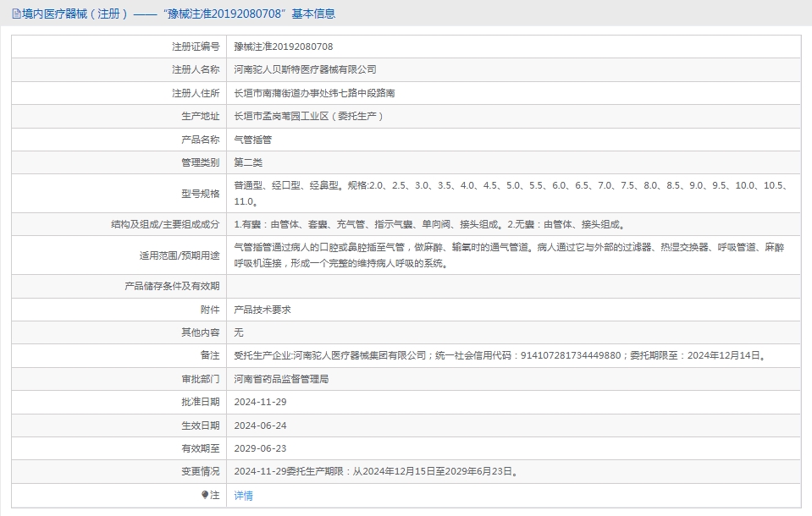Screen dimensions: 812x516
Task: Click the 注册人名称 label
Action: [196, 69]
